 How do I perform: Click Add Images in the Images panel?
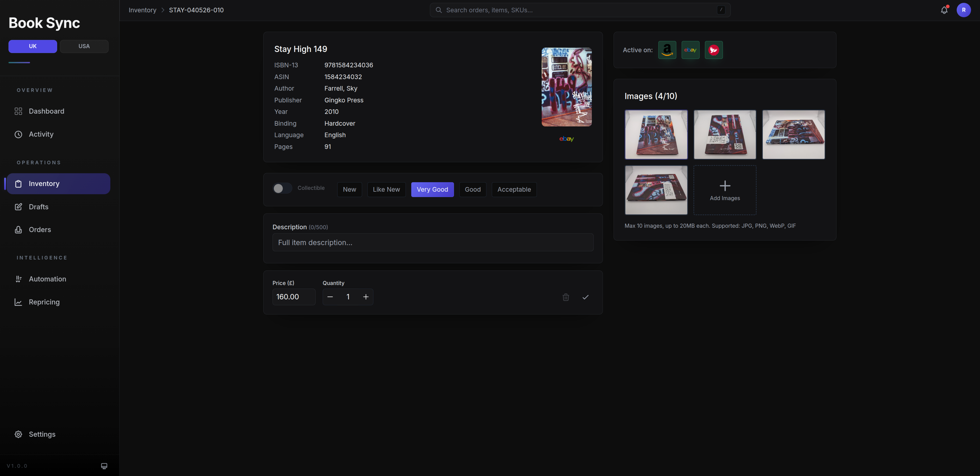click(724, 190)
